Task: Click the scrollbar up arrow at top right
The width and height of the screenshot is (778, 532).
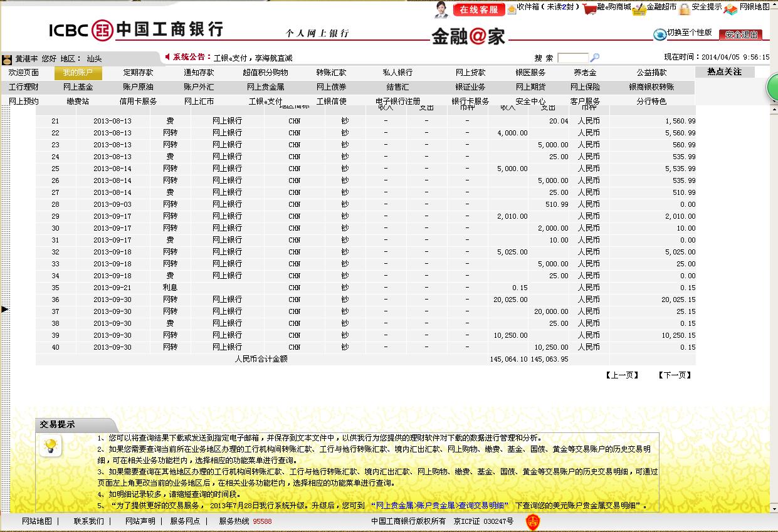Action: coord(773,4)
